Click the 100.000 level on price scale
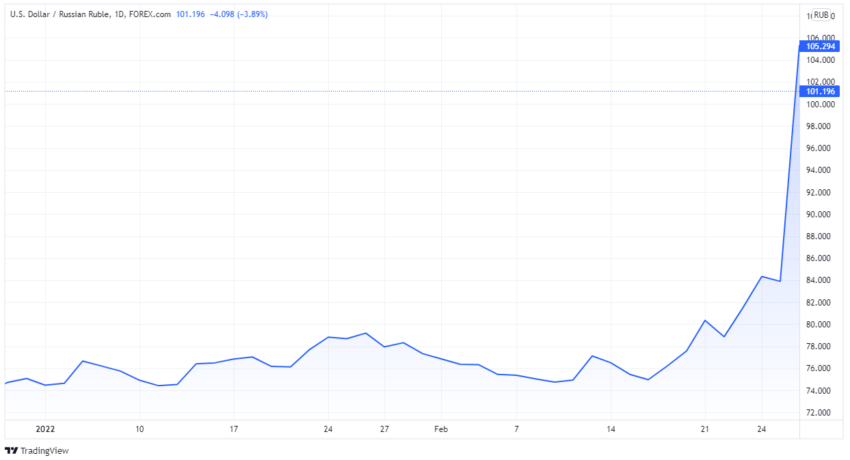 [x=819, y=105]
